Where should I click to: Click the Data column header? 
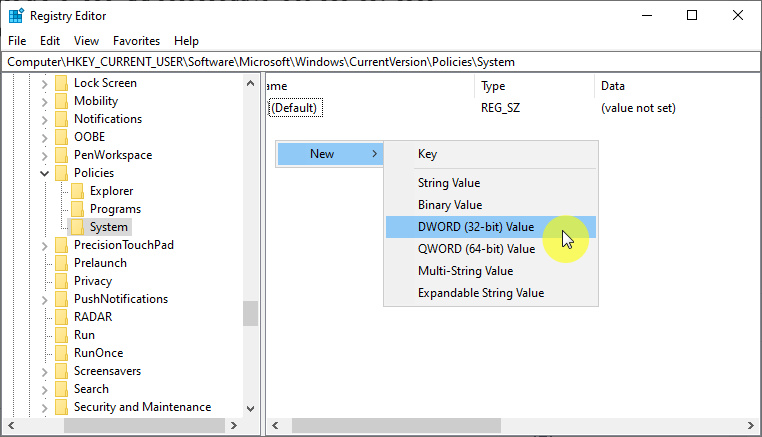click(612, 86)
